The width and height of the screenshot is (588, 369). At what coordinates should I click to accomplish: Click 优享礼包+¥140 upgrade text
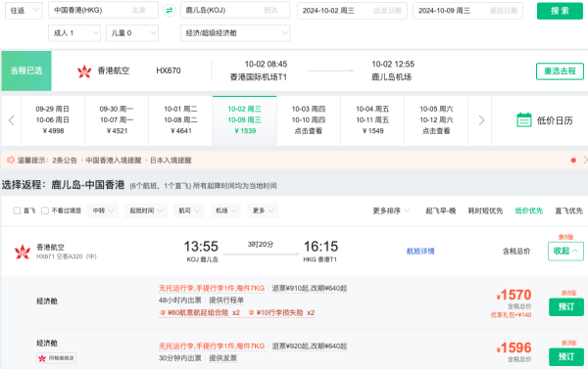pos(511,315)
